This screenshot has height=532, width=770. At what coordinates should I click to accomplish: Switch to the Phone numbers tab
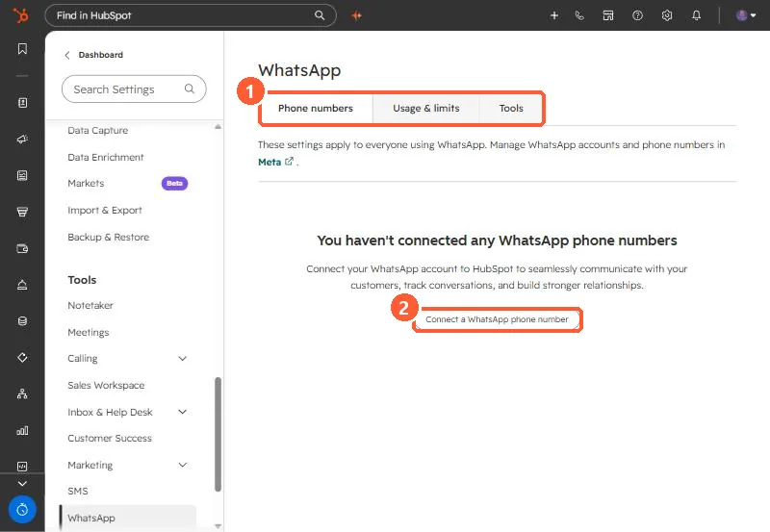[x=316, y=108]
